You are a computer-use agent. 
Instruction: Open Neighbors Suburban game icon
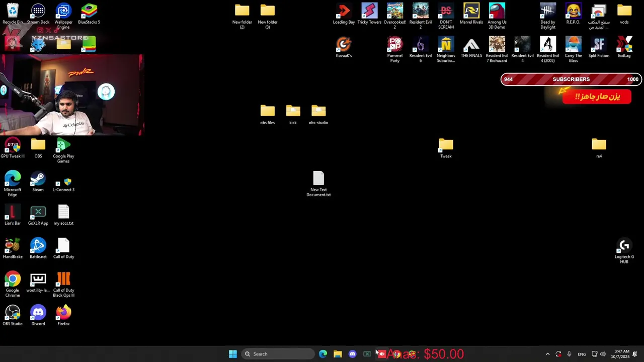click(x=446, y=49)
